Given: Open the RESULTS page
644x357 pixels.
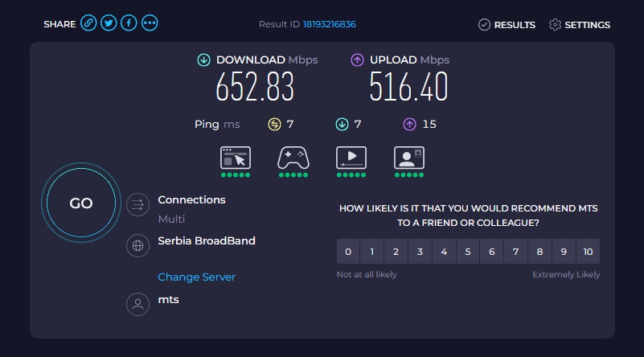Looking at the screenshot, I should tap(507, 25).
